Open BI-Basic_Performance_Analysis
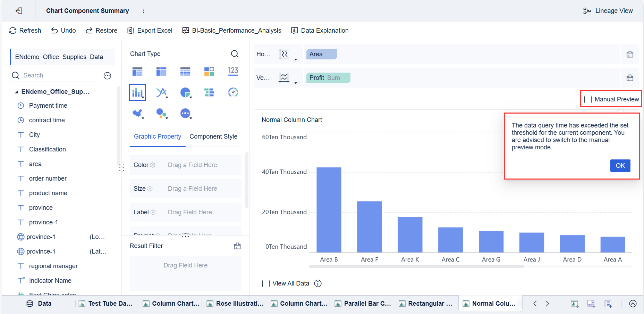The image size is (644, 314). (x=232, y=31)
